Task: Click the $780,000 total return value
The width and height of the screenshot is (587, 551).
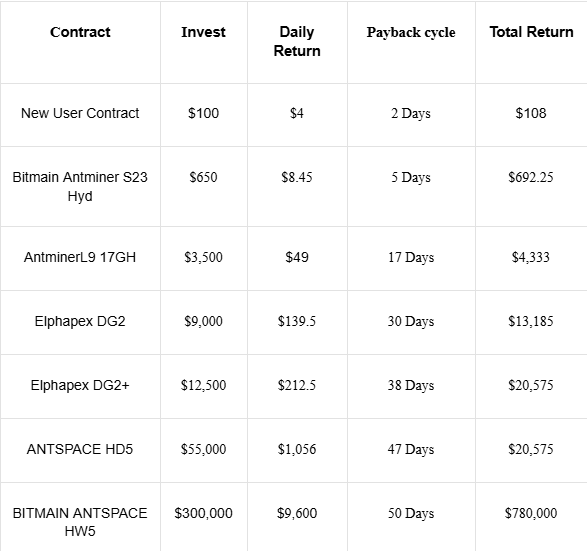Action: (531, 513)
